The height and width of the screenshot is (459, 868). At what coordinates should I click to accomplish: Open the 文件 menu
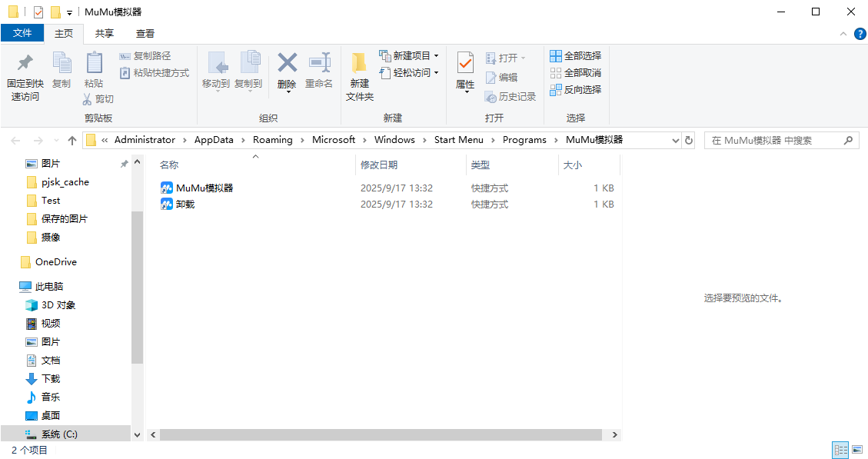[23, 34]
